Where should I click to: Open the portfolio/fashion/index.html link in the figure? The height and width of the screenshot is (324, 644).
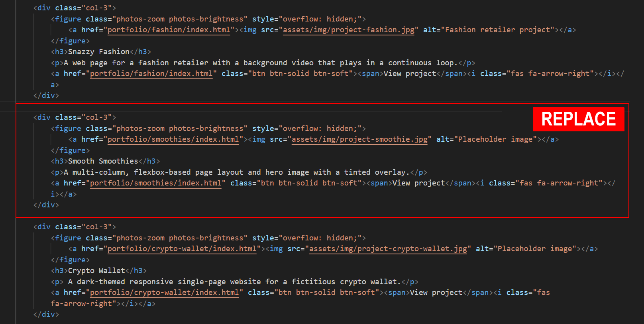coord(169,30)
